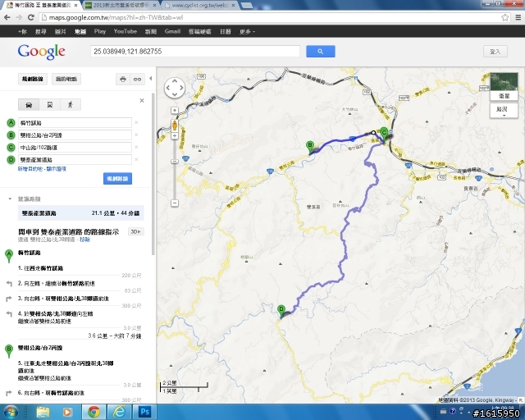The image size is (525, 420).
Task: Open media player from taskbar
Action: pyautogui.click(x=67, y=412)
